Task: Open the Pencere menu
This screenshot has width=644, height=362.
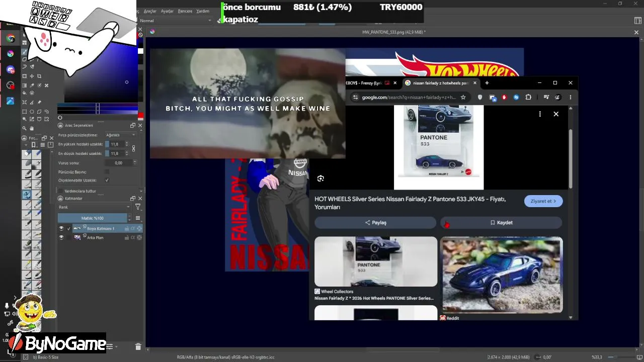Action: [x=185, y=11]
